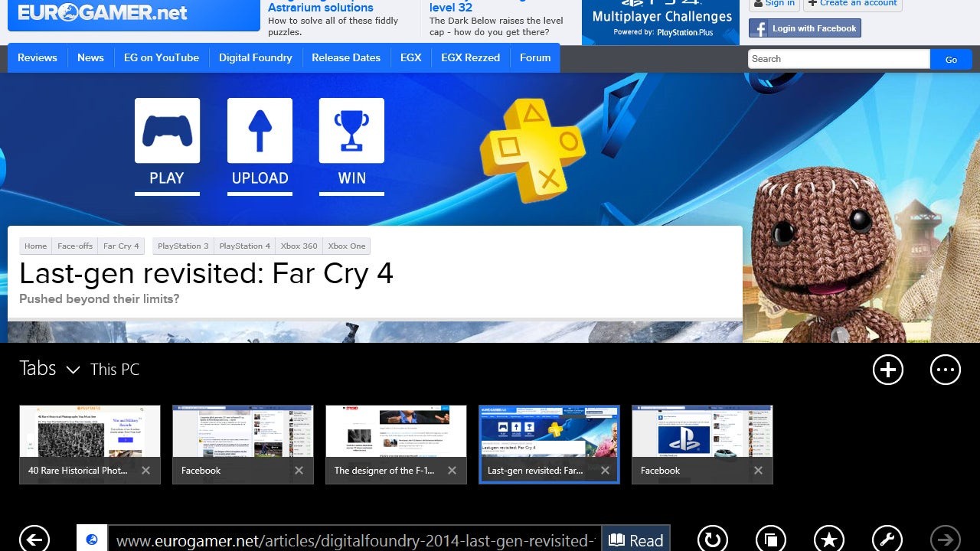Image resolution: width=980 pixels, height=551 pixels.
Task: Open the tab tools ellipsis menu
Action: click(x=945, y=370)
